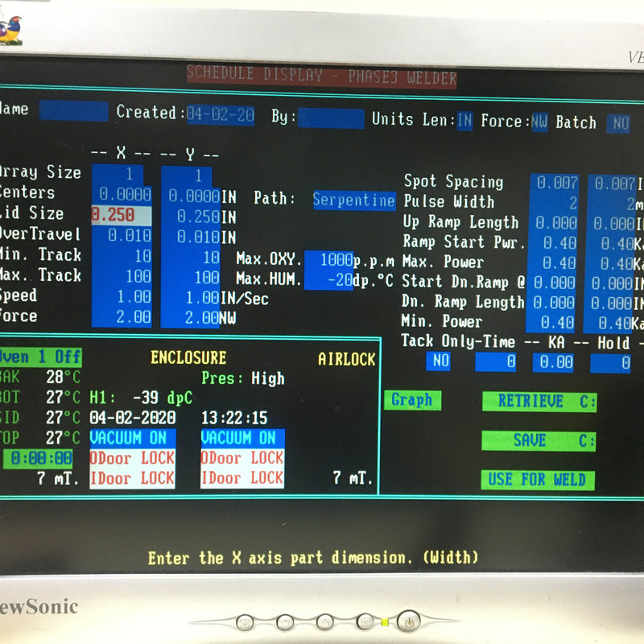Select the Max. Track Y field
The image size is (644, 644).
click(191, 278)
